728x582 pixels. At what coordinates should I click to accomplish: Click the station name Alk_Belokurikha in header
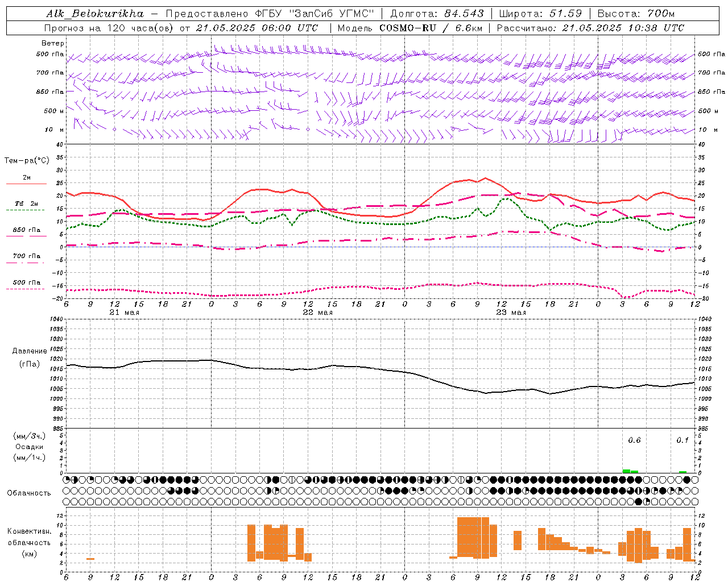[x=95, y=14]
